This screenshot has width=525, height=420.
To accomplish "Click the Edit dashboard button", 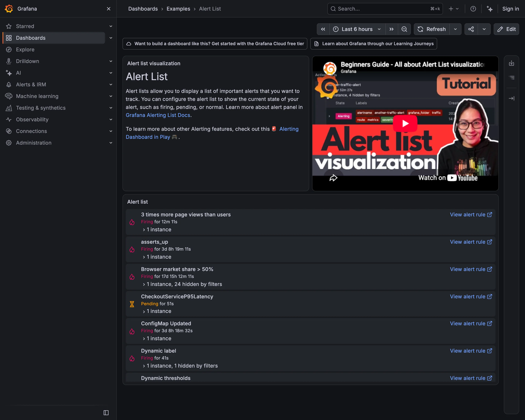I will click(x=506, y=29).
